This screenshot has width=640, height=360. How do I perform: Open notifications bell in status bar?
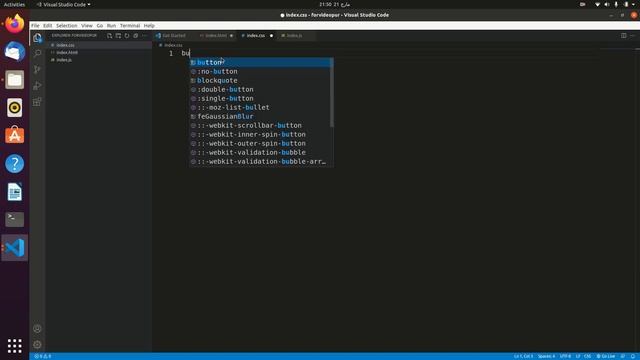click(633, 356)
